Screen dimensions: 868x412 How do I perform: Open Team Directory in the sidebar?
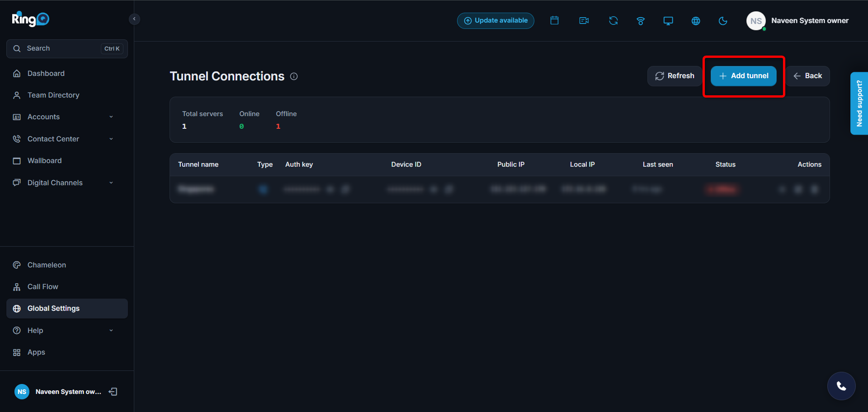tap(67, 95)
